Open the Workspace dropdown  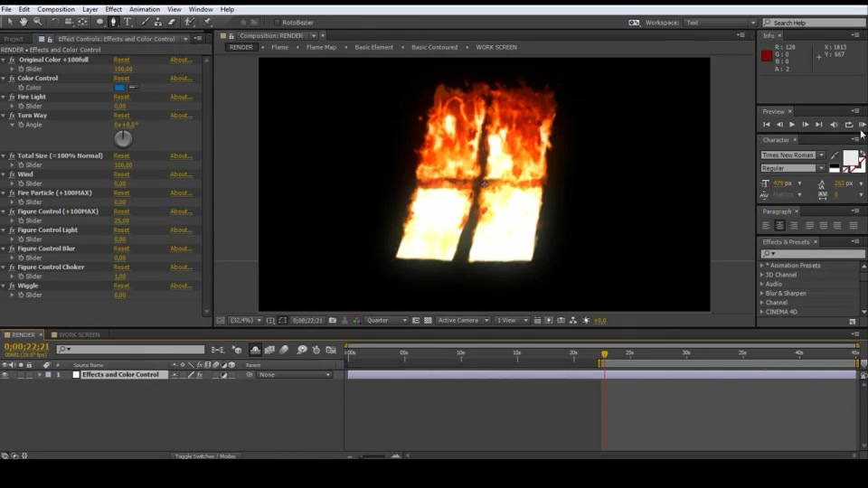[x=721, y=23]
